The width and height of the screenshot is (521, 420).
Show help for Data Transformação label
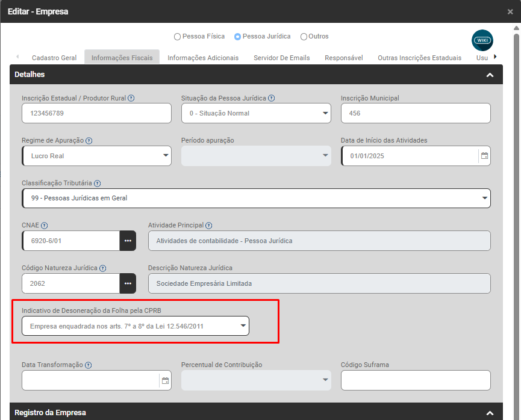pos(88,365)
